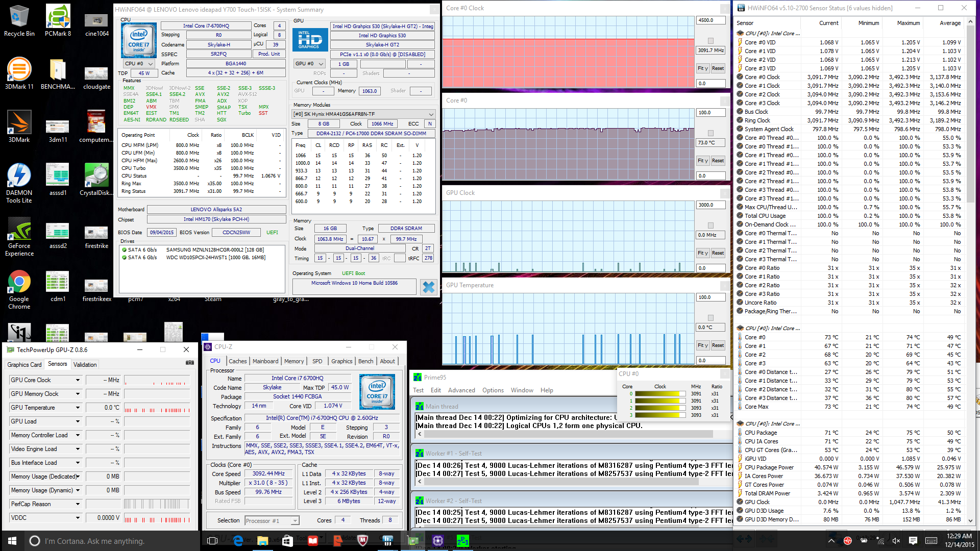This screenshot has height=551, width=980.
Task: Open the 3DMark 11 desktop shortcut
Action: pos(19,73)
